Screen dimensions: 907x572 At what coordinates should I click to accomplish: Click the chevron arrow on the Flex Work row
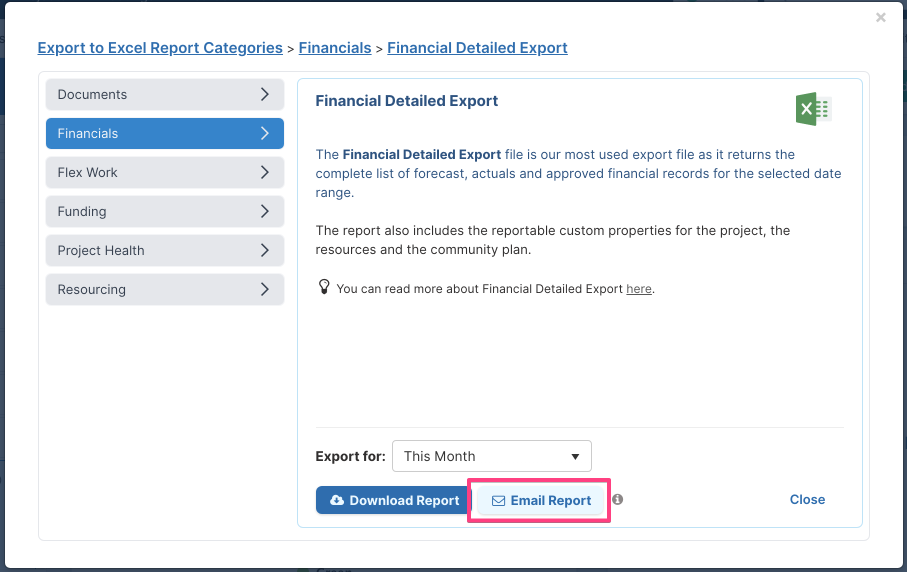tap(265, 172)
